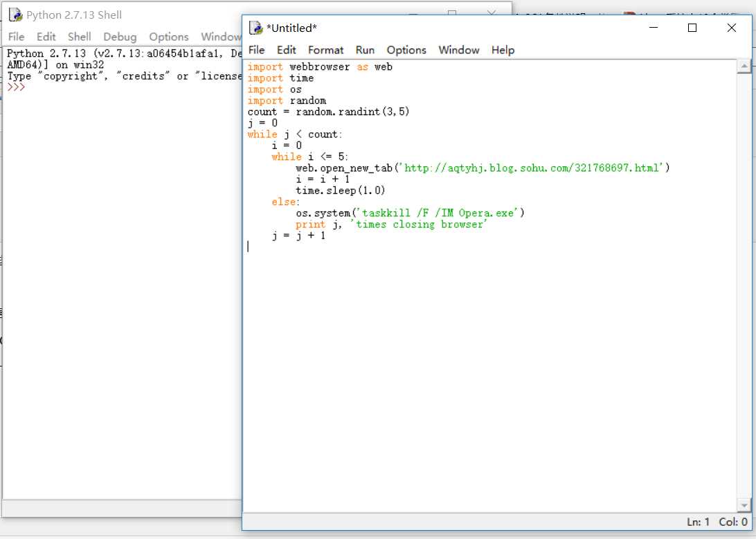756x539 pixels.
Task: Click the '>>>' prompt in Python Shell
Action: (x=16, y=87)
